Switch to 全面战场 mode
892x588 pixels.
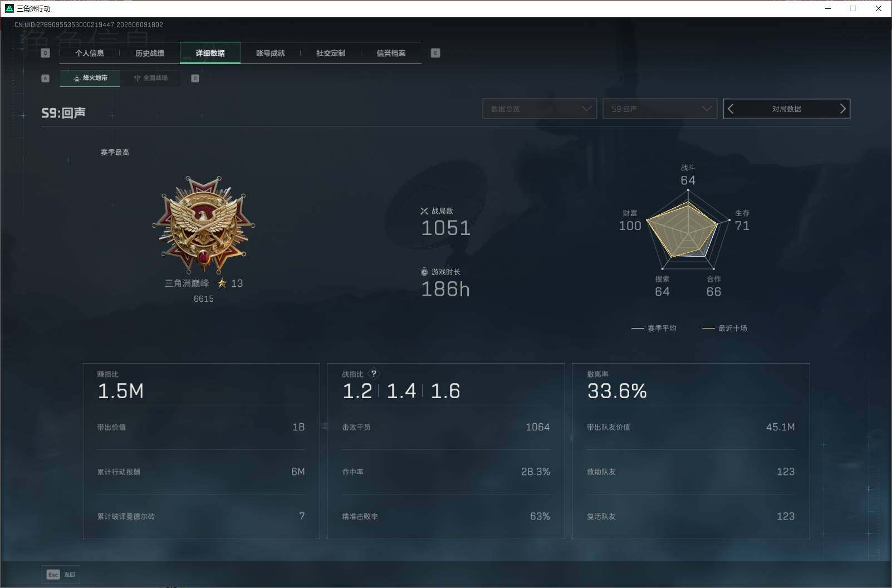click(150, 78)
